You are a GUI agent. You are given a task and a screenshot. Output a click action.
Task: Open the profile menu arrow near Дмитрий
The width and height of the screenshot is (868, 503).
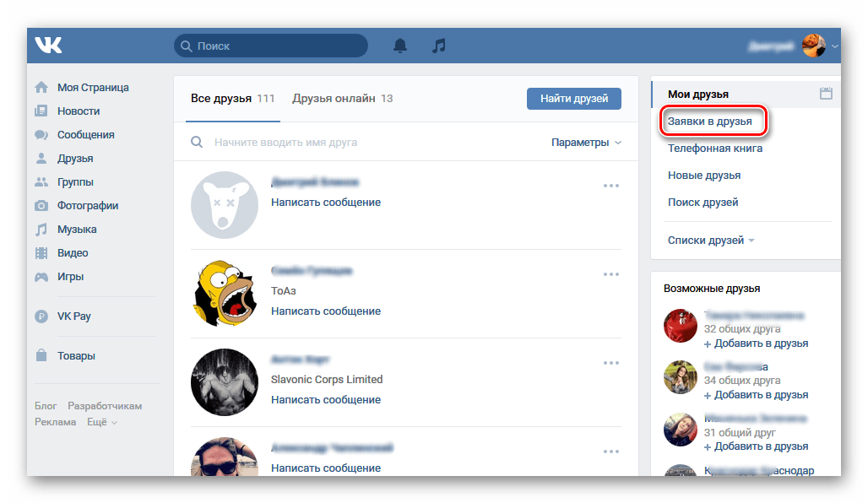(834, 46)
